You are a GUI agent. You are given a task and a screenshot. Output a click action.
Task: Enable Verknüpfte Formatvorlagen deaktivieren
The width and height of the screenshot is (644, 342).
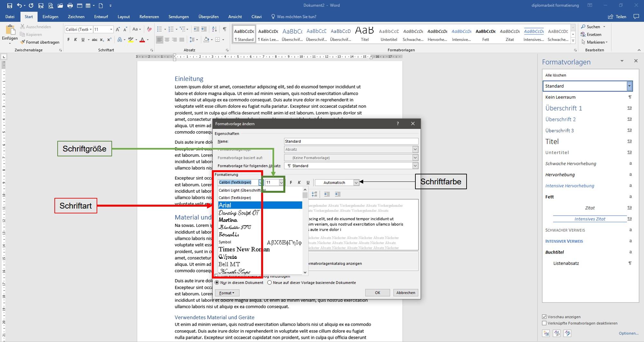click(544, 323)
